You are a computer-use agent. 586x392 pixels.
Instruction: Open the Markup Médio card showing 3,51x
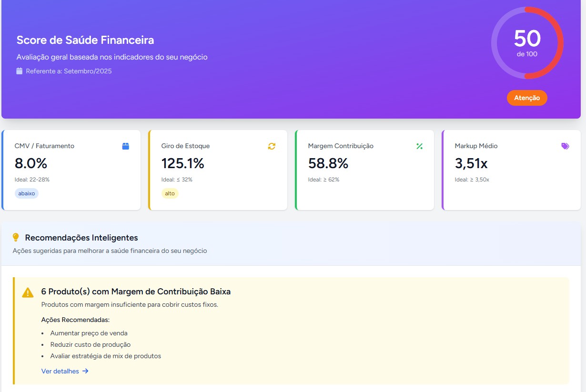(x=511, y=170)
